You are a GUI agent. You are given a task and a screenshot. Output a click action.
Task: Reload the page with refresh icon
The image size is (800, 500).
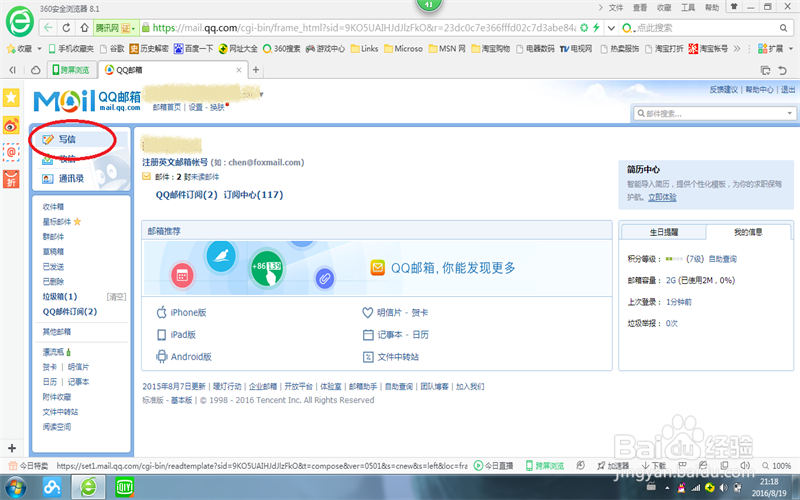(x=66, y=28)
